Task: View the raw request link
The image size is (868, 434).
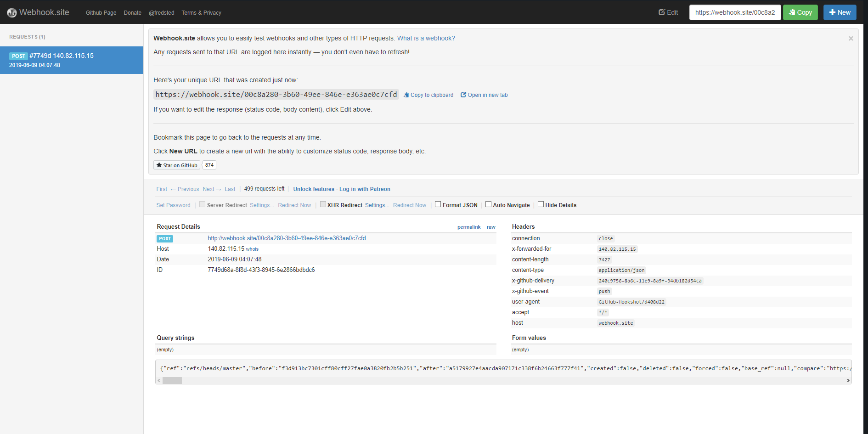Action: 491,227
